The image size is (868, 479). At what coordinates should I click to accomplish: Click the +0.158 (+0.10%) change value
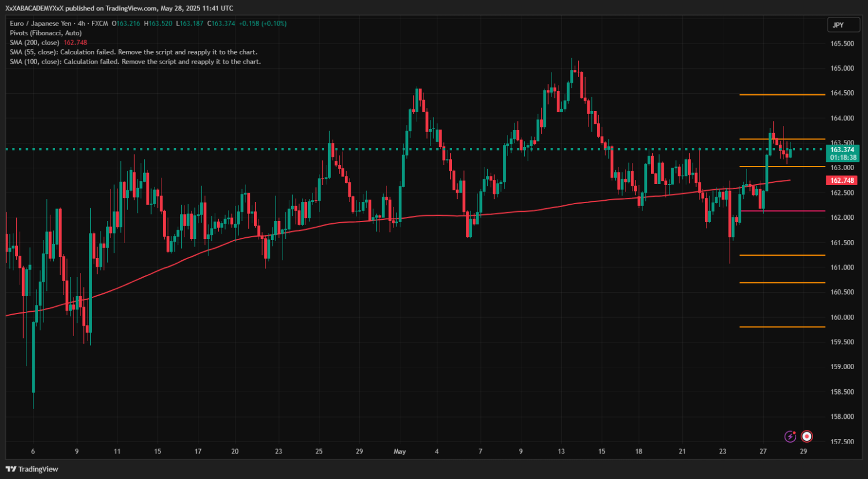pos(262,24)
